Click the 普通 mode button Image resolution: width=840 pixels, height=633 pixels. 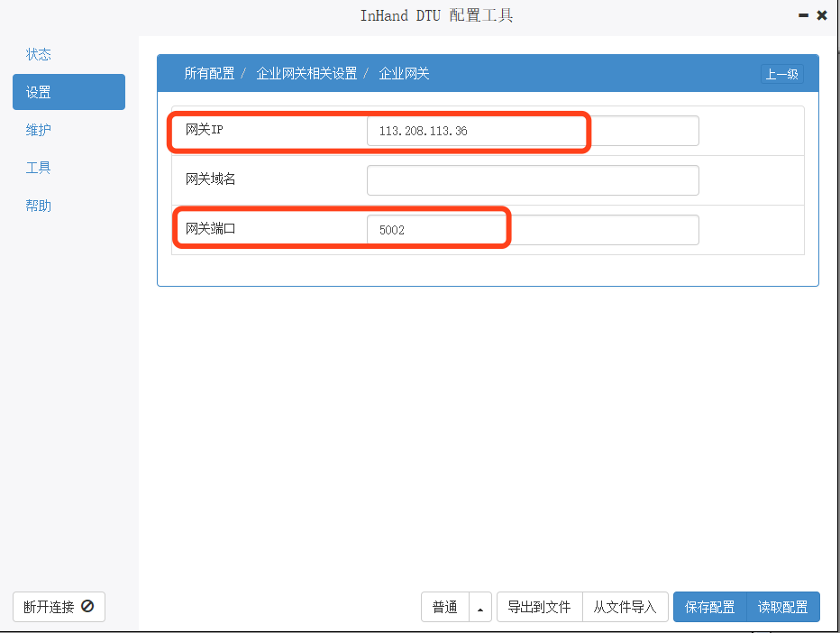click(x=445, y=607)
